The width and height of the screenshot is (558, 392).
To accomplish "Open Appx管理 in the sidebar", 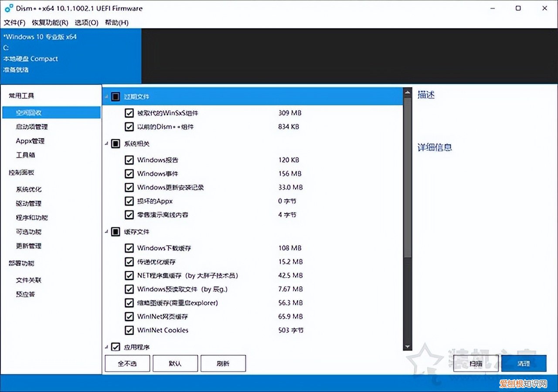I will click(30, 141).
